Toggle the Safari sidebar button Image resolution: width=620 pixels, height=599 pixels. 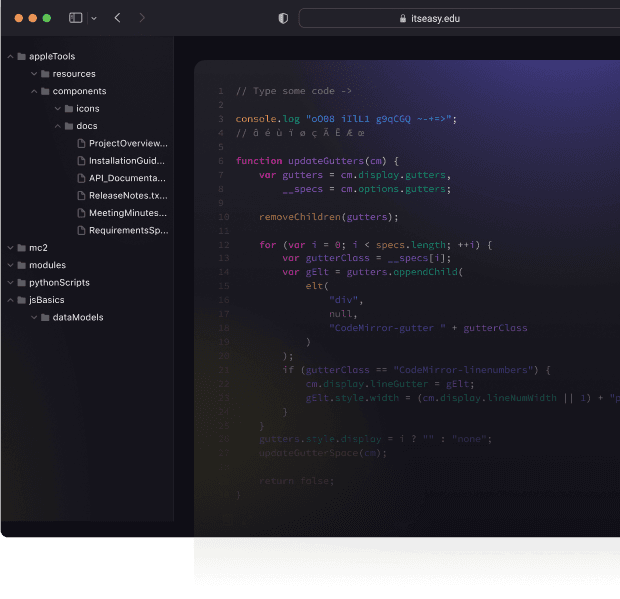click(x=76, y=18)
